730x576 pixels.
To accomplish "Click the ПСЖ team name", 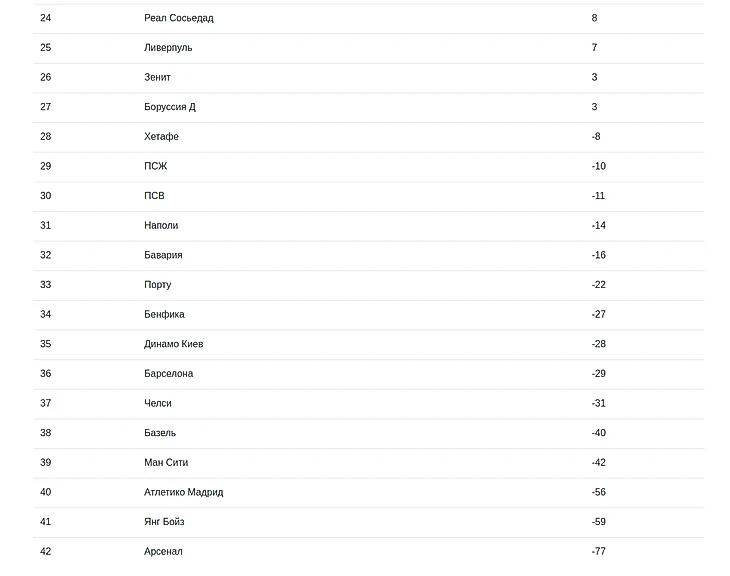I will click(155, 166).
